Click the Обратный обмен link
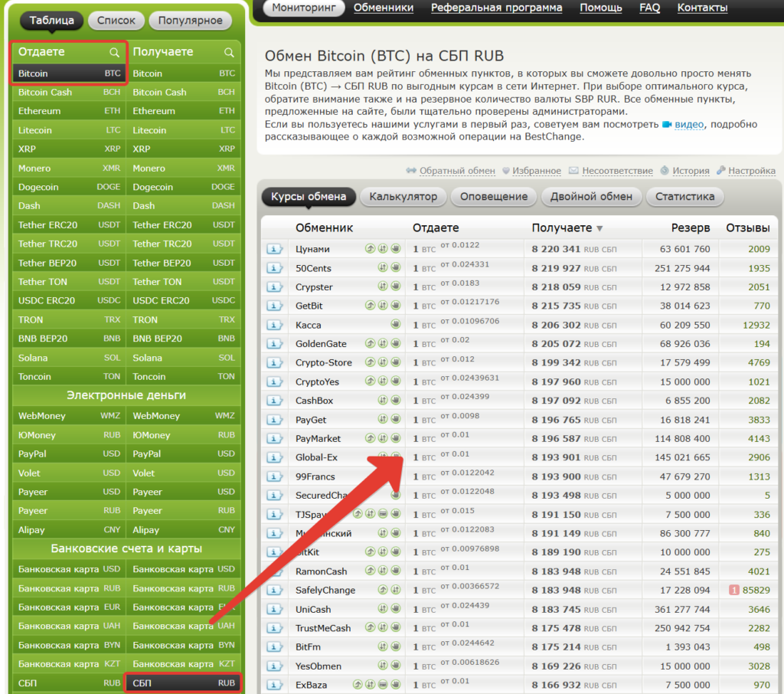This screenshot has height=694, width=784. point(456,171)
